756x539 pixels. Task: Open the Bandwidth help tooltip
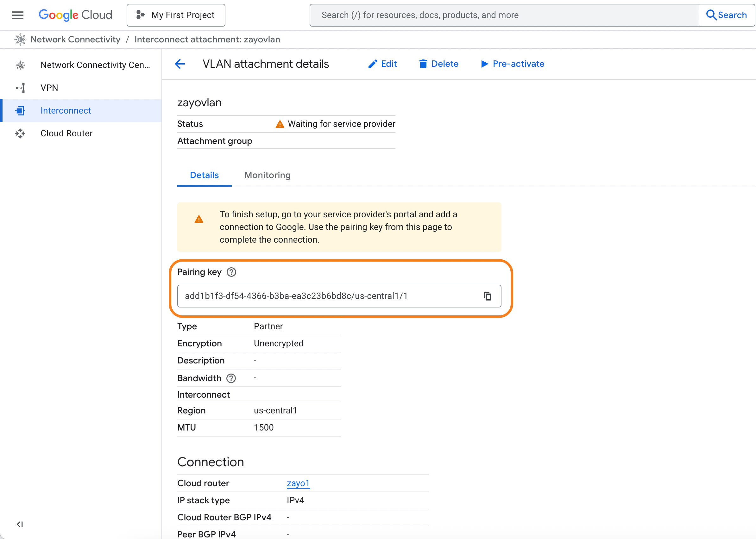231,378
